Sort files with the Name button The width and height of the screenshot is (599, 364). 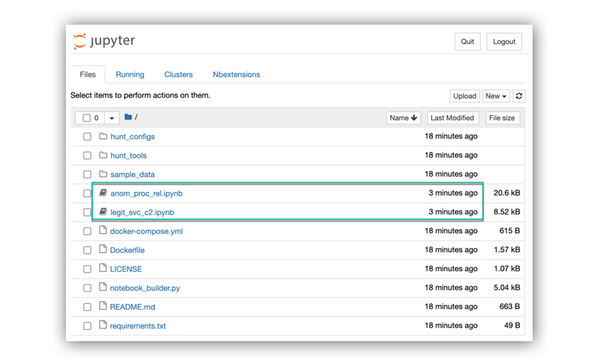[403, 118]
